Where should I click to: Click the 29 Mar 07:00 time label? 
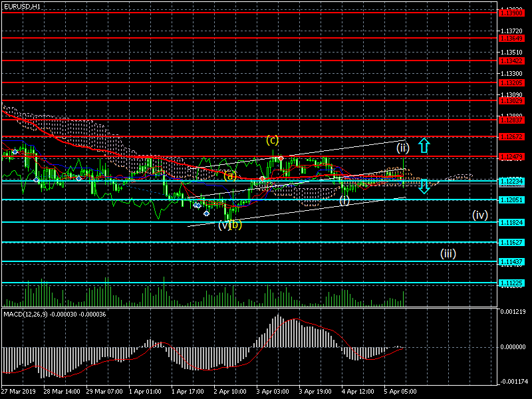pyautogui.click(x=104, y=392)
